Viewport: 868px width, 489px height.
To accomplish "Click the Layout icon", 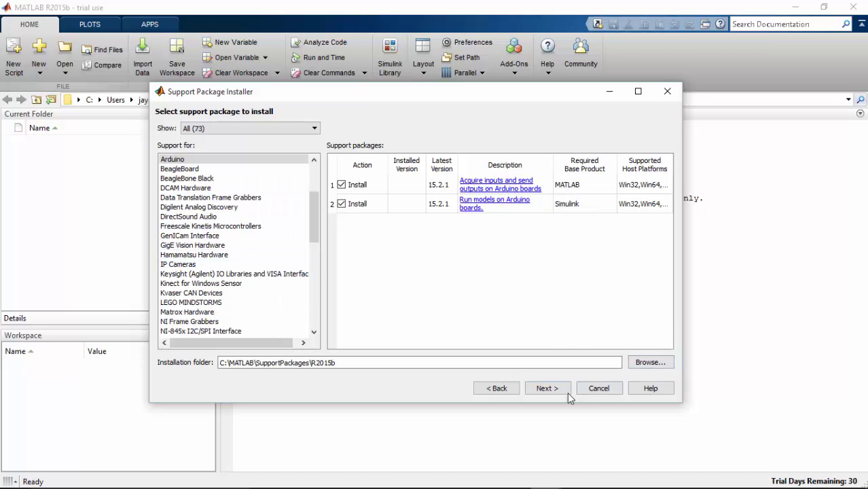I will pyautogui.click(x=423, y=46).
